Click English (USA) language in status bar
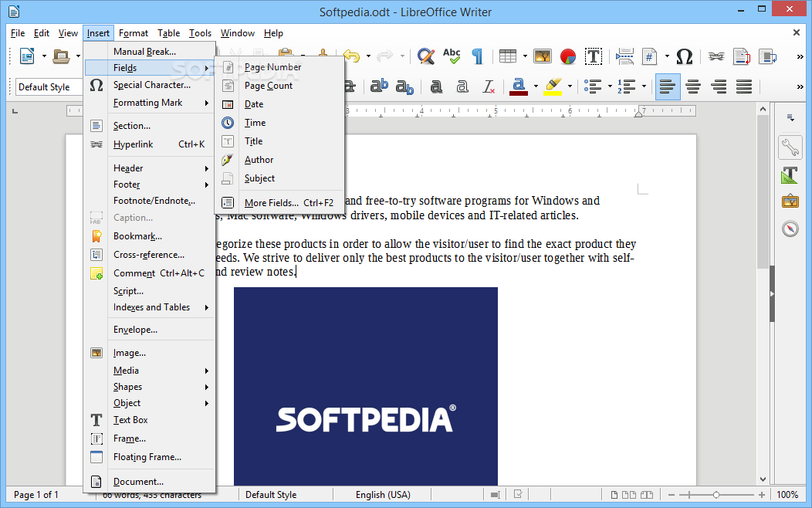 point(383,495)
